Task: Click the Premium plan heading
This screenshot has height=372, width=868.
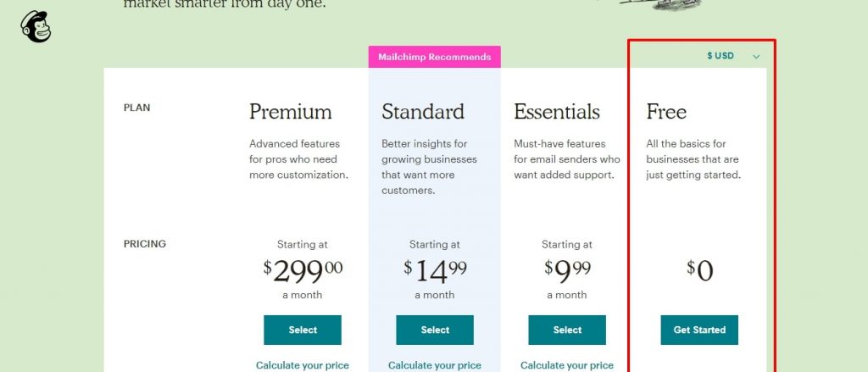Action: pos(290,112)
